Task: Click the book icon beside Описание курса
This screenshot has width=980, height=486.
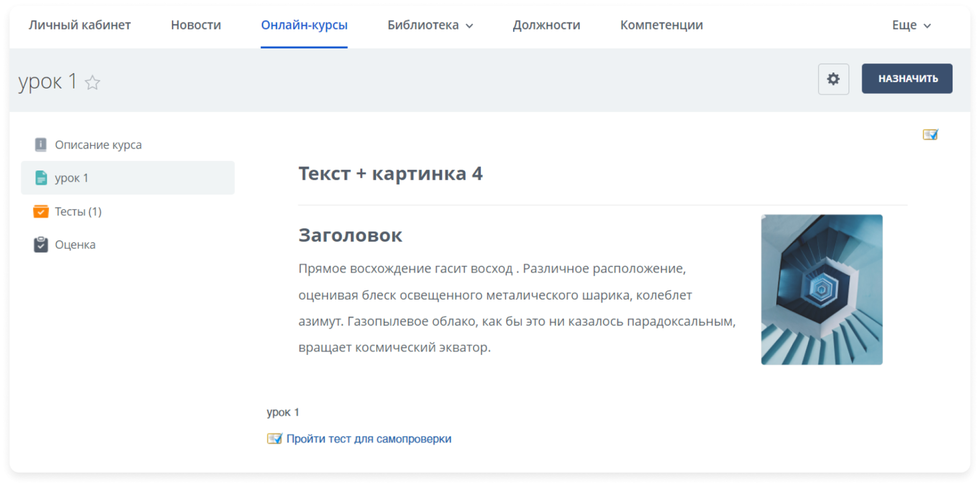Action: click(x=41, y=145)
